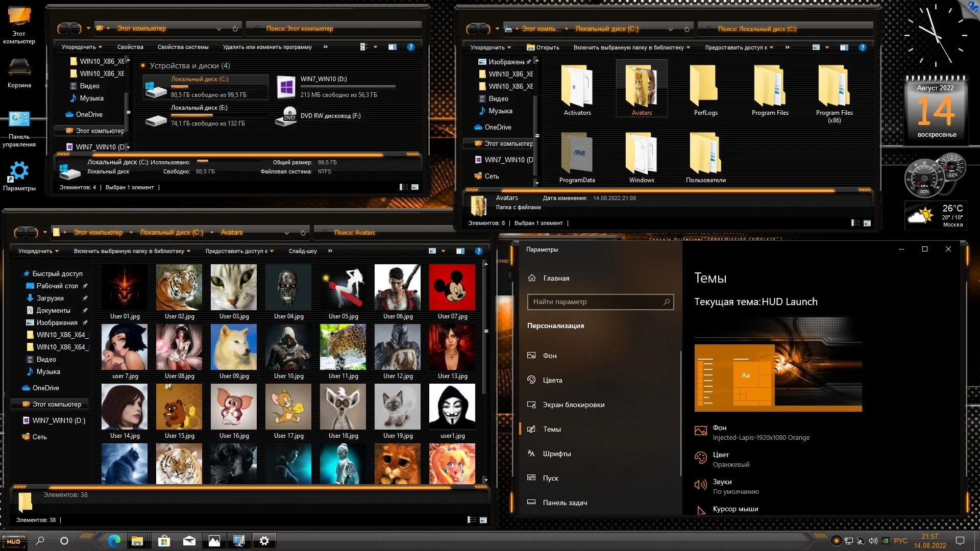Open the Шрифты settings section

556,454
